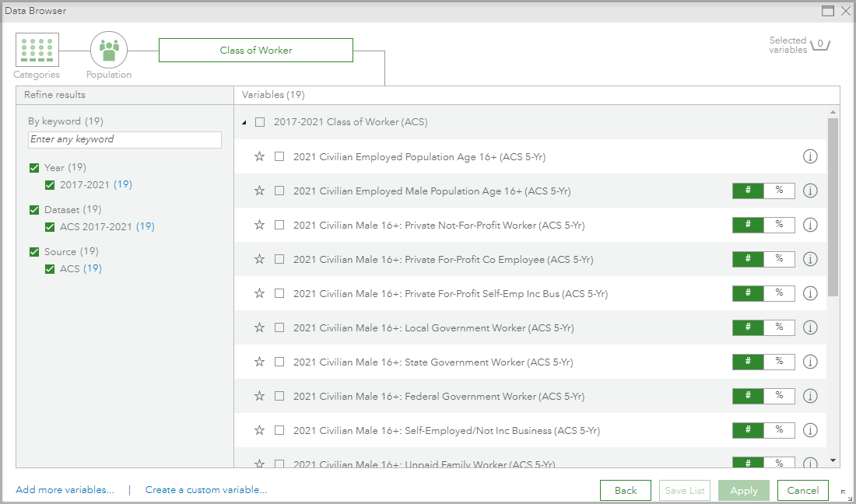Switch Federal Government Worker display to percentage

[779, 396]
